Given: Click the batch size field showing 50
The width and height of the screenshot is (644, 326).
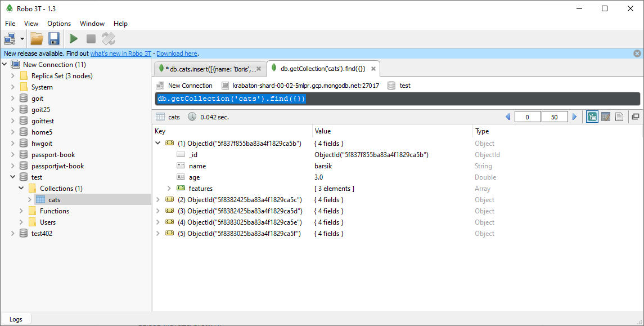Looking at the screenshot, I should tap(555, 117).
